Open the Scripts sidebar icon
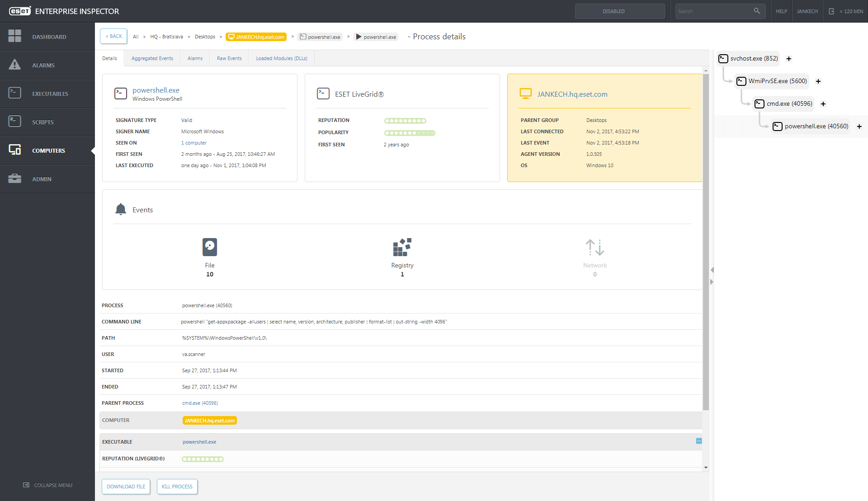This screenshot has height=501, width=868. (15, 122)
